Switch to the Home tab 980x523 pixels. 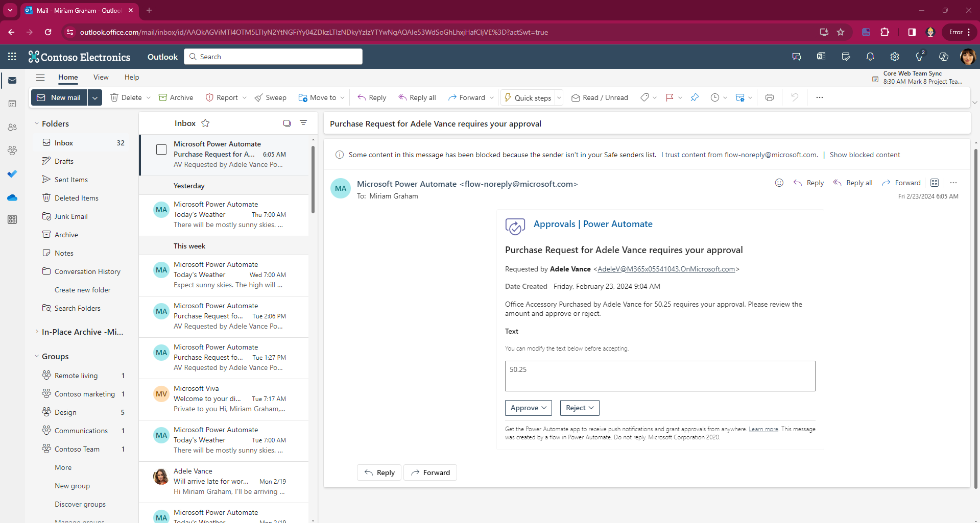pos(68,78)
